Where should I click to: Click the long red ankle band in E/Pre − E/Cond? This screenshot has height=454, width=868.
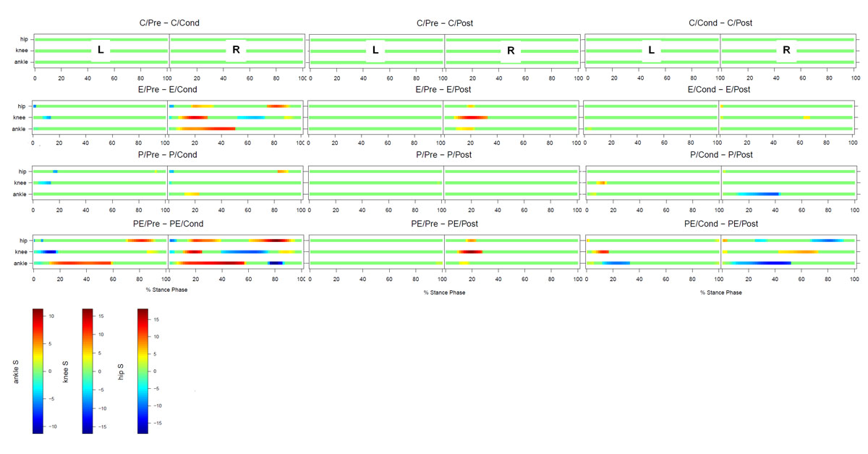[x=206, y=129]
